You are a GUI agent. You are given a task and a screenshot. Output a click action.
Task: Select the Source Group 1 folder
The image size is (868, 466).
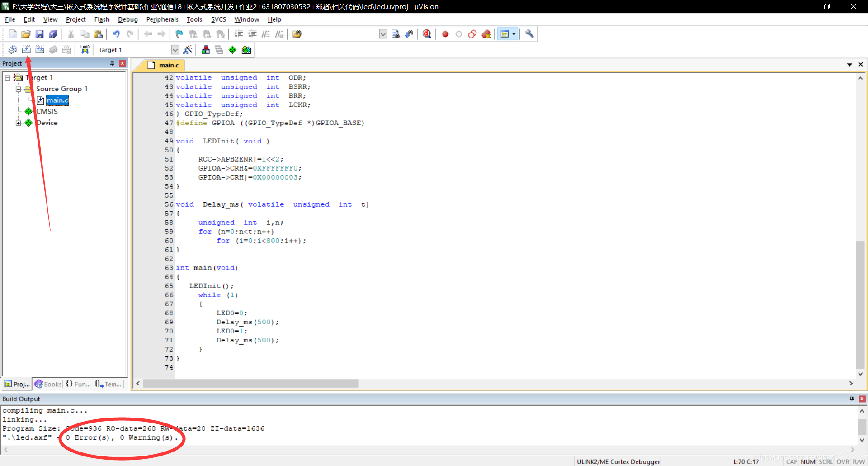(62, 89)
